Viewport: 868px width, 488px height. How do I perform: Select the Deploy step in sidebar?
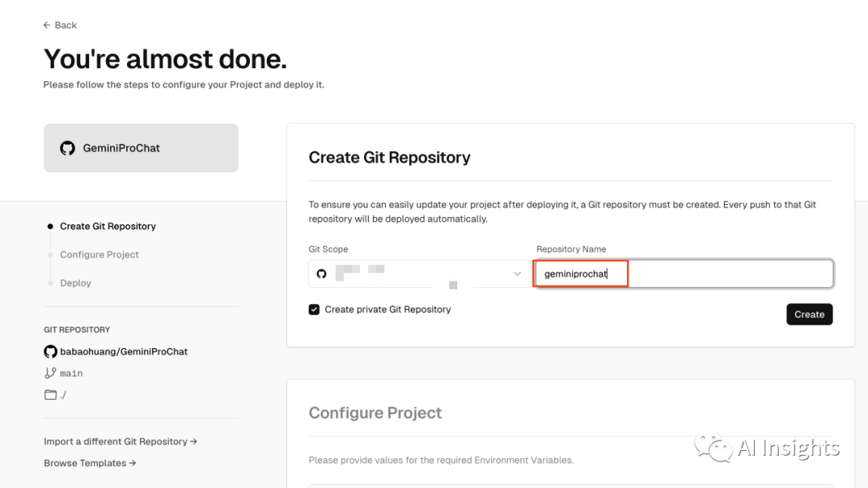76,283
